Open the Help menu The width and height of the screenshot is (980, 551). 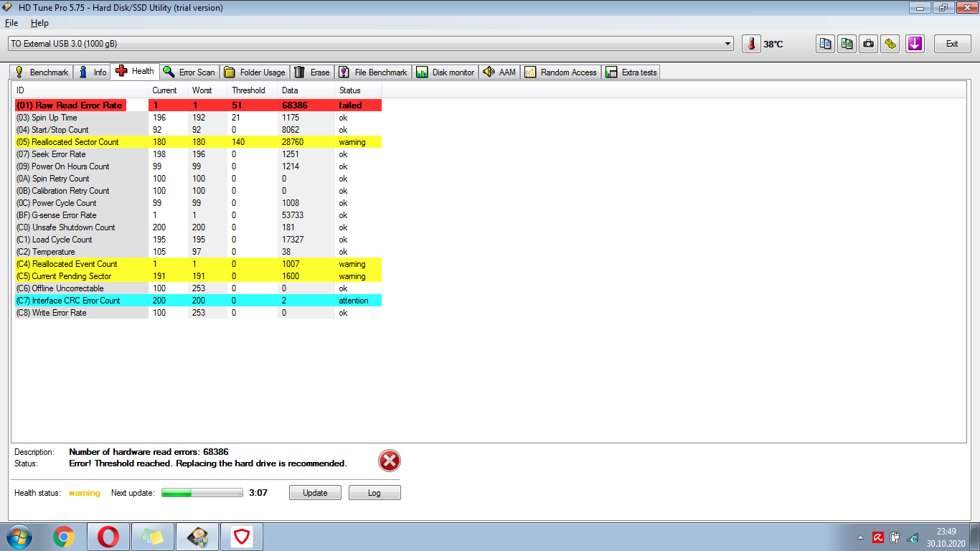coord(39,23)
